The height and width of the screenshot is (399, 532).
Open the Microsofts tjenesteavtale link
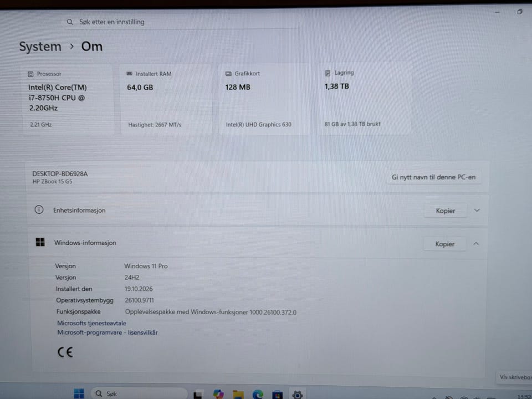tap(91, 323)
